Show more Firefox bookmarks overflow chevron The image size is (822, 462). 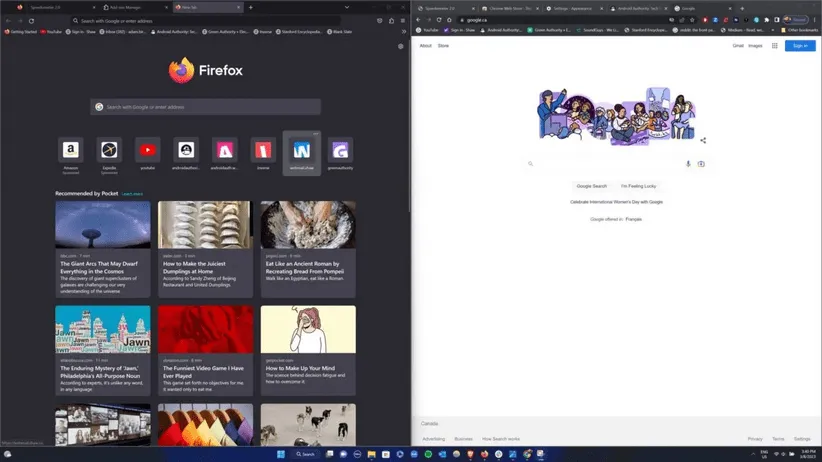click(x=405, y=31)
